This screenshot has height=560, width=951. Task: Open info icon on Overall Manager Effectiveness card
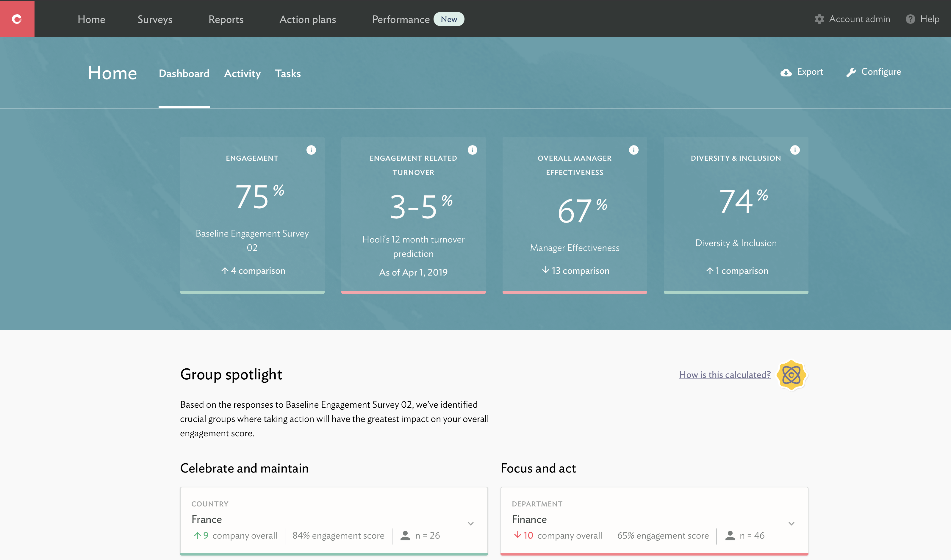tap(634, 150)
